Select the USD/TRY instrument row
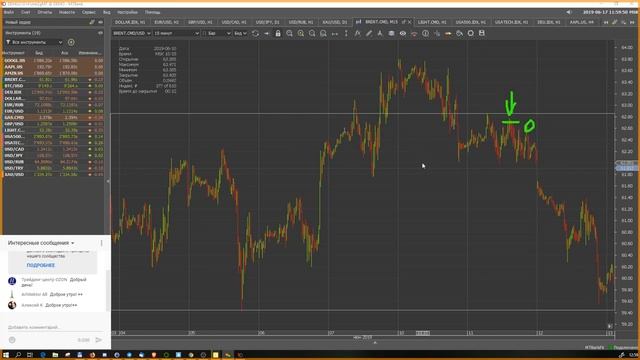Screen dimensions: 640x360 coord(53,168)
